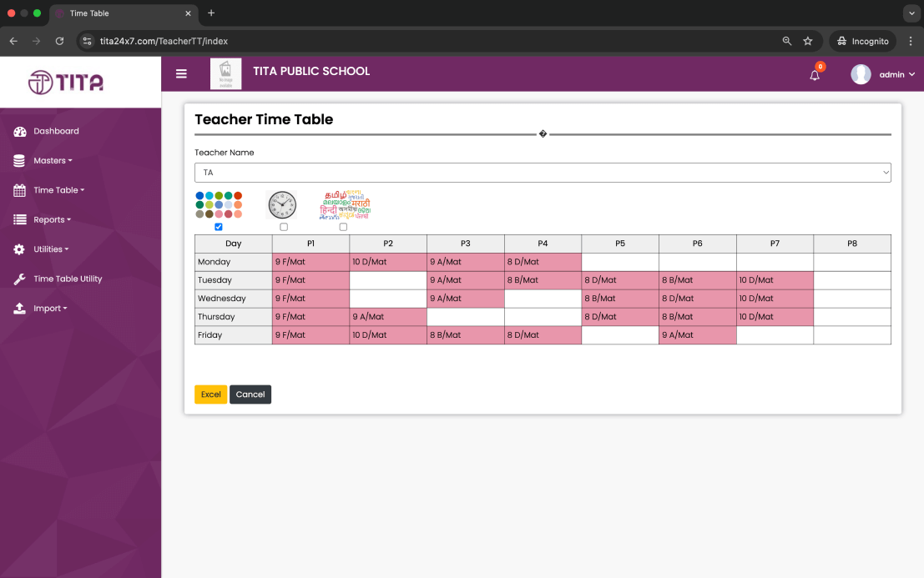This screenshot has width=924, height=578.
Task: Open the browser three-dot menu
Action: [911, 41]
